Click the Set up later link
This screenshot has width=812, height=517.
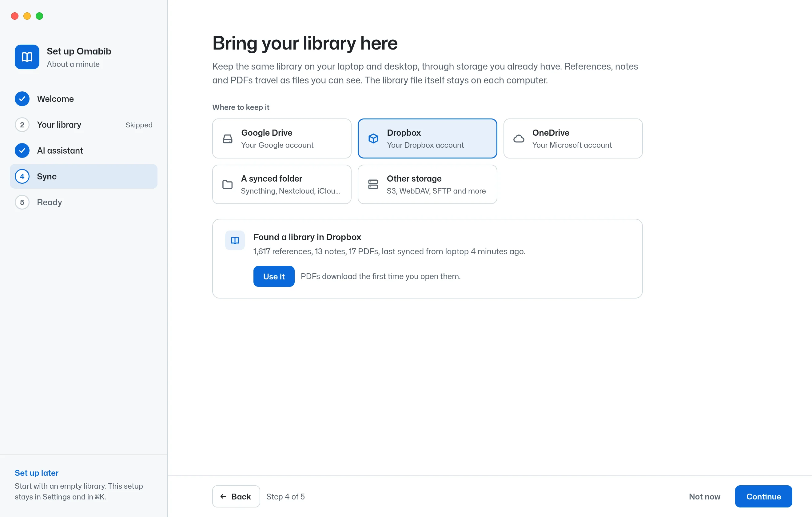tap(37, 473)
